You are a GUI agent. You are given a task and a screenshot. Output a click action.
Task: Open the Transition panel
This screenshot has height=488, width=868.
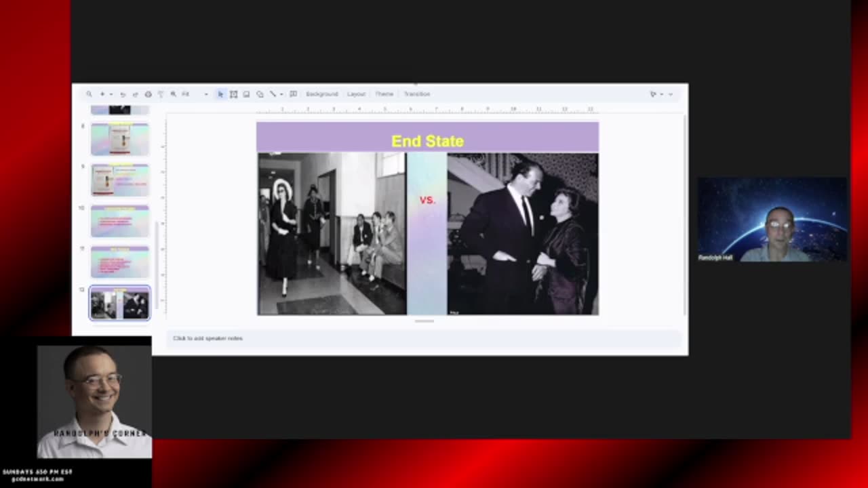point(417,94)
